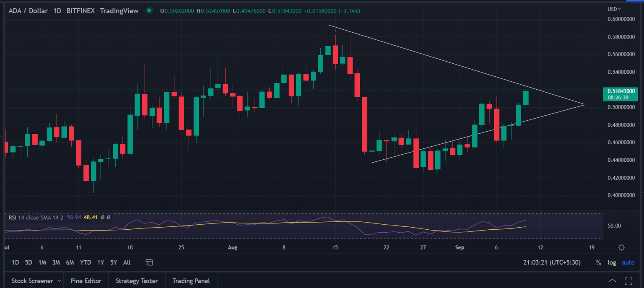Viewport: 644px width, 288px height.
Task: Select the YTD time range button
Action: pyautogui.click(x=85, y=262)
